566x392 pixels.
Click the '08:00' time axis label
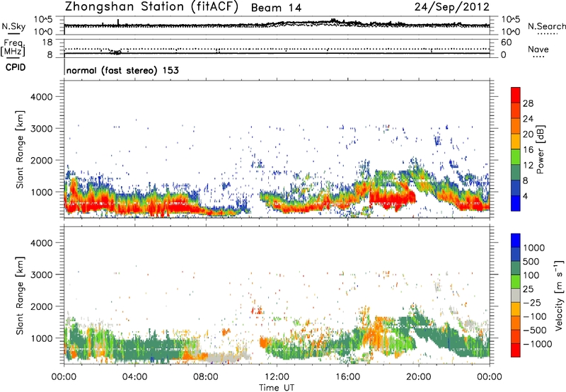tap(206, 377)
